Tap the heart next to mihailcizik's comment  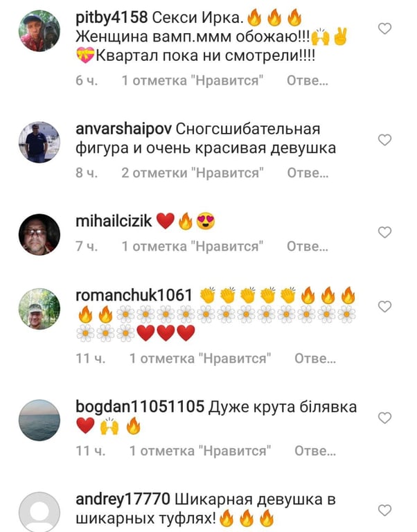coord(384,233)
